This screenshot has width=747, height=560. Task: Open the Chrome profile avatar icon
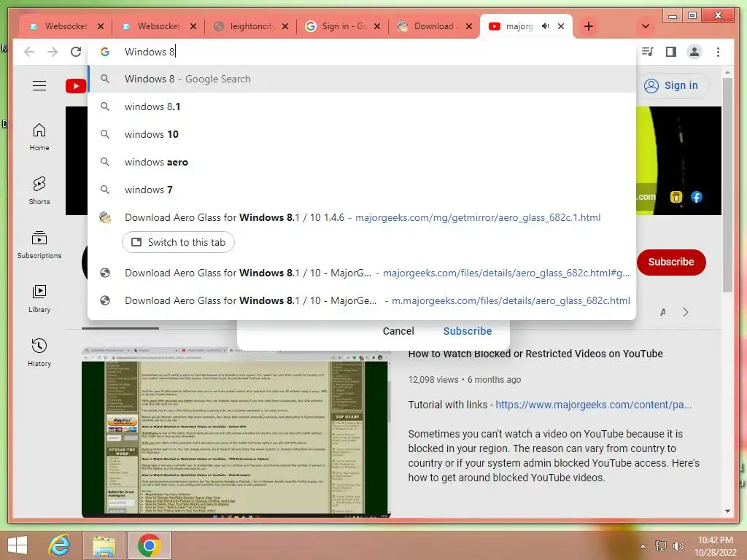pyautogui.click(x=694, y=52)
